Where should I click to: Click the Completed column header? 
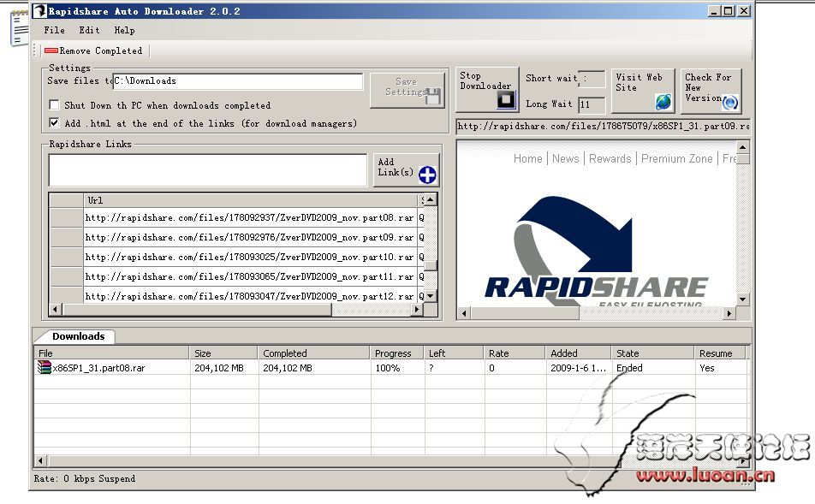[314, 353]
